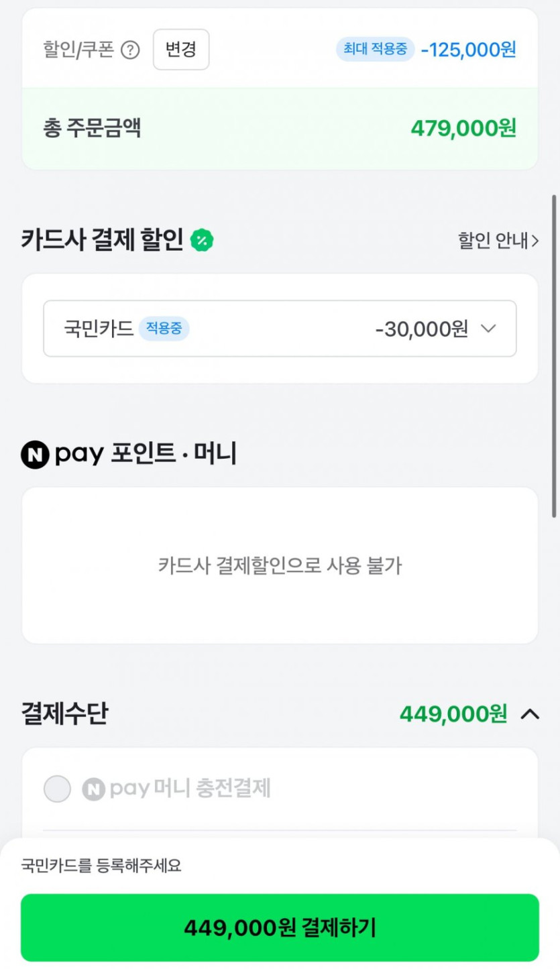Image resolution: width=560 pixels, height=969 pixels.
Task: Click the -125,000원 coupon discount amount
Action: (468, 50)
